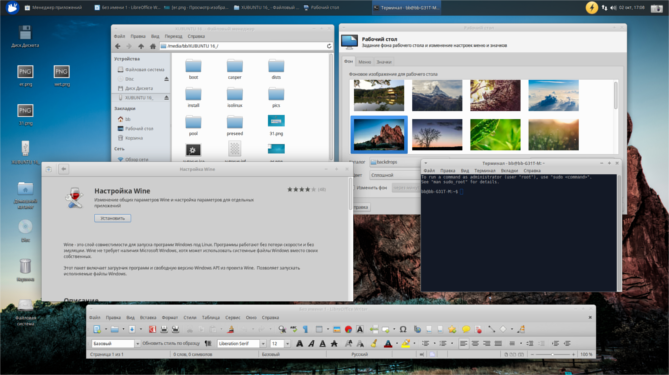Click the insert chart icon in Writer toolbar

click(x=349, y=329)
